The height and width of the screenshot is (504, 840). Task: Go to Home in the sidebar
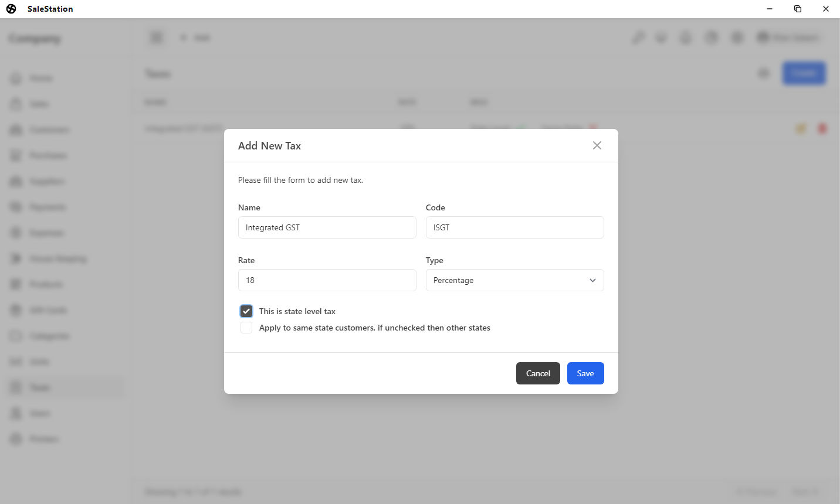40,78
